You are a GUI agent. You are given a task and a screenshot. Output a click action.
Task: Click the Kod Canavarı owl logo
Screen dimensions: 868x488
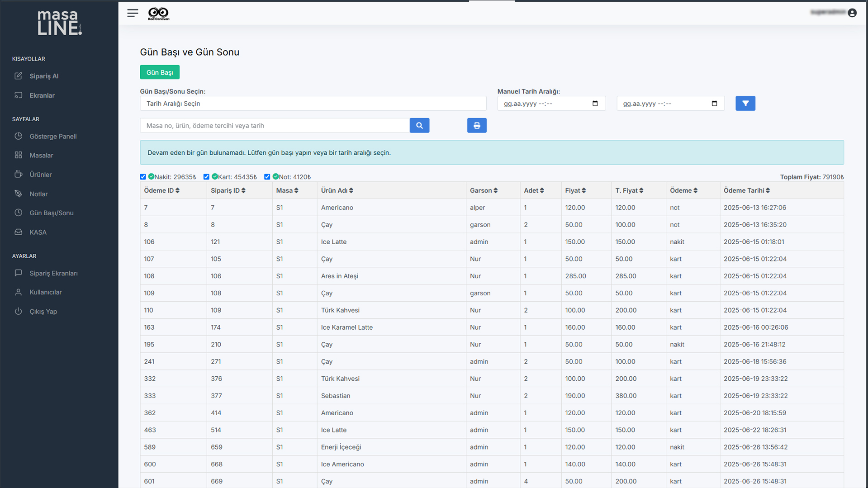(x=158, y=14)
